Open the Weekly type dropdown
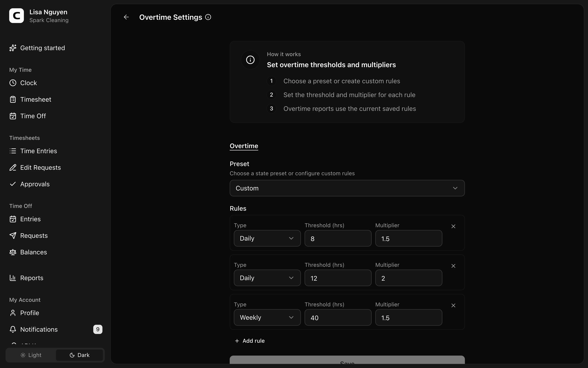 tap(267, 317)
